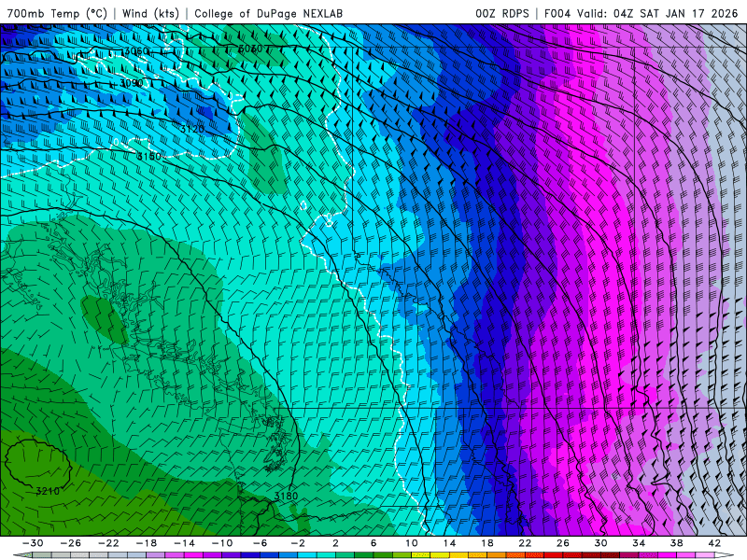The image size is (747, 560).
Task: Click the 3210 height contour label
Action: pos(48,491)
